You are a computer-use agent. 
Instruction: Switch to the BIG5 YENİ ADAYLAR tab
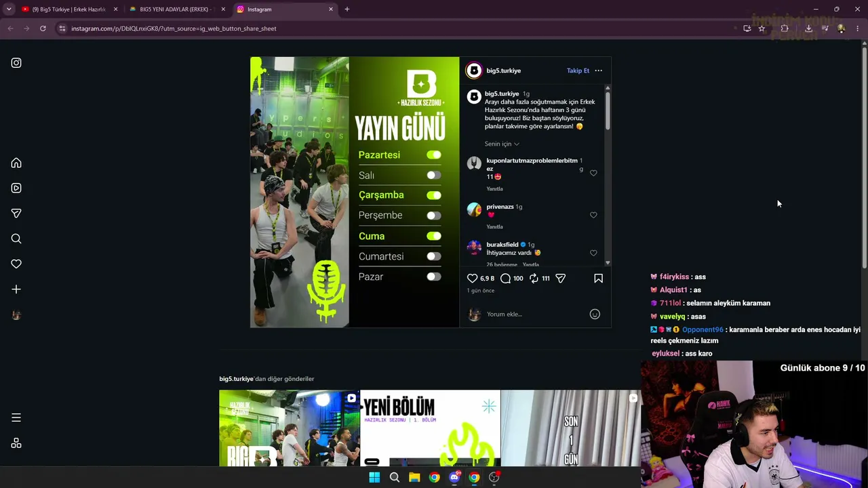[x=176, y=9]
